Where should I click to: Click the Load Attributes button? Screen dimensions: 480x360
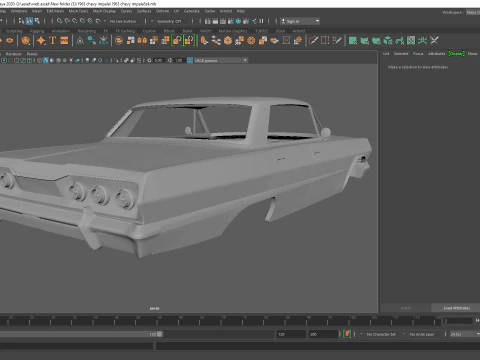[457, 308]
